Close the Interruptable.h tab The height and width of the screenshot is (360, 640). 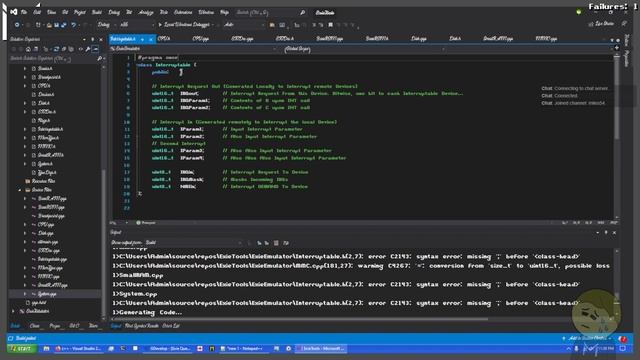[x=151, y=39]
